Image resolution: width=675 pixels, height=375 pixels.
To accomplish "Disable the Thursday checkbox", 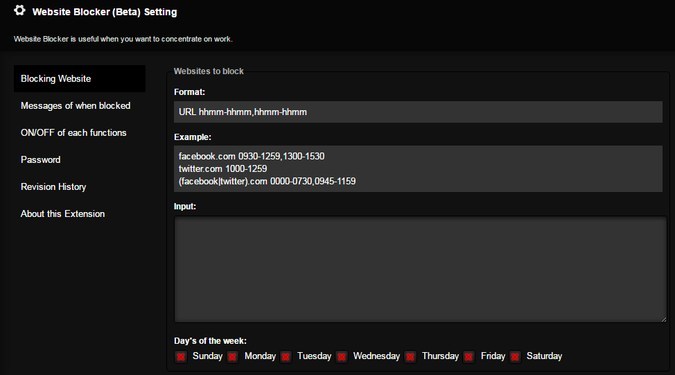I will click(411, 357).
